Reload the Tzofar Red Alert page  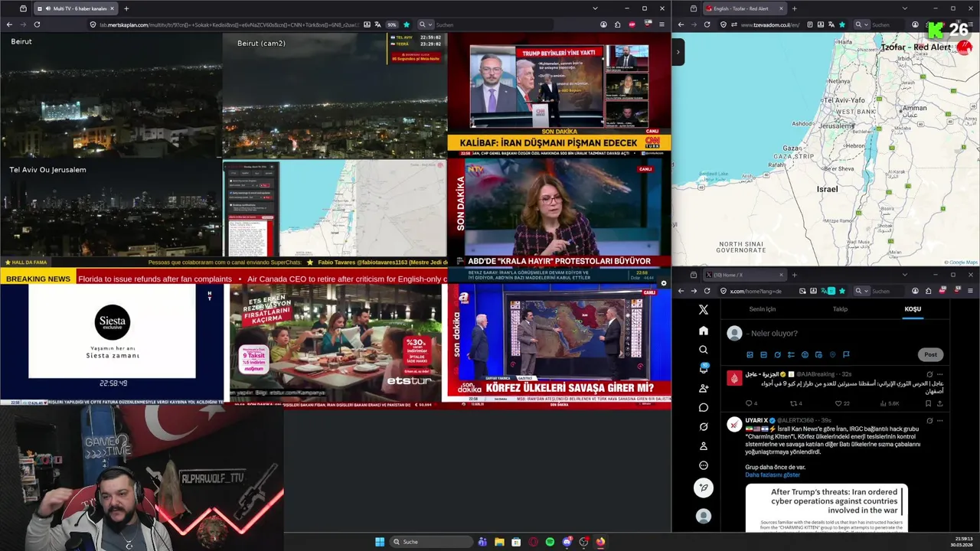(x=707, y=24)
